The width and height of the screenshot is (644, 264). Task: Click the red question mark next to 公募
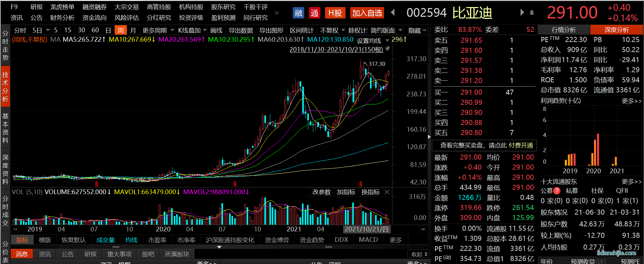[557, 191]
